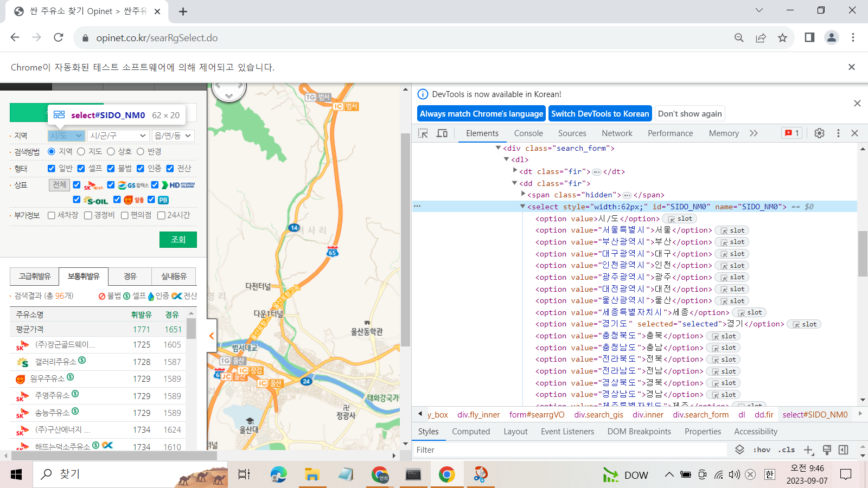Screen dimensions: 868x488
Task: Click Switch DevTools to Korean button
Action: (x=599, y=114)
